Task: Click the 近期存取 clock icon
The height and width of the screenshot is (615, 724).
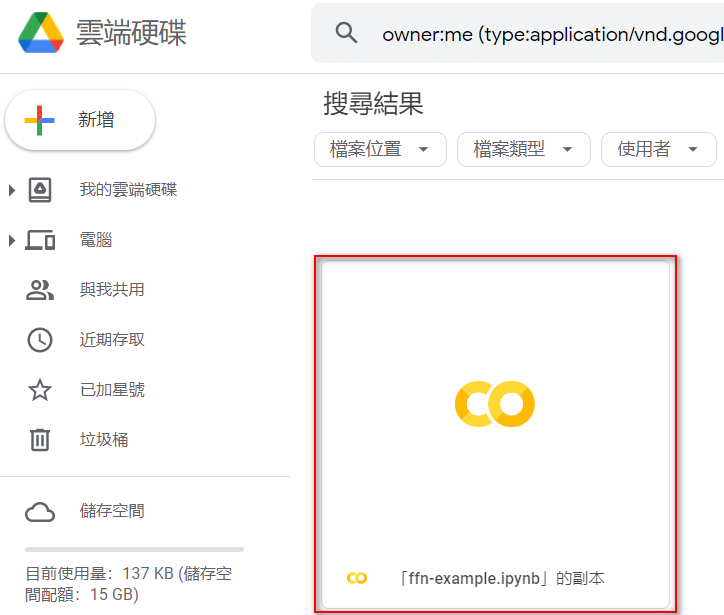Action: (x=40, y=340)
